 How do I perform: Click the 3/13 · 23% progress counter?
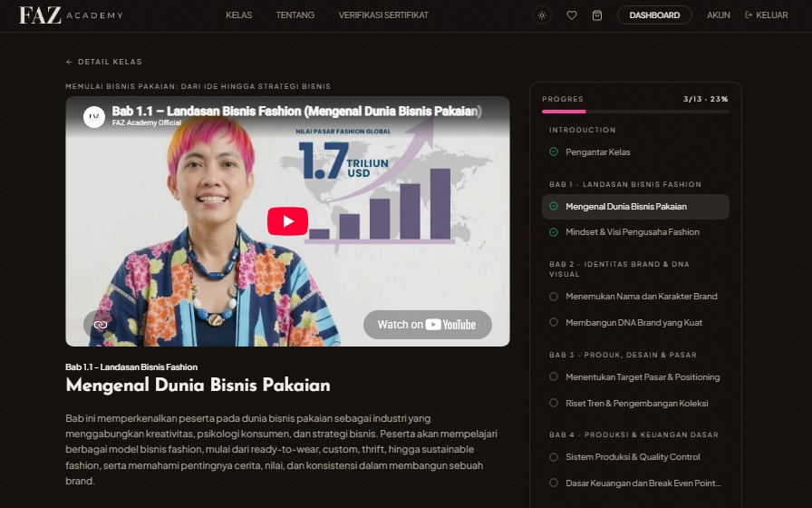(x=706, y=99)
